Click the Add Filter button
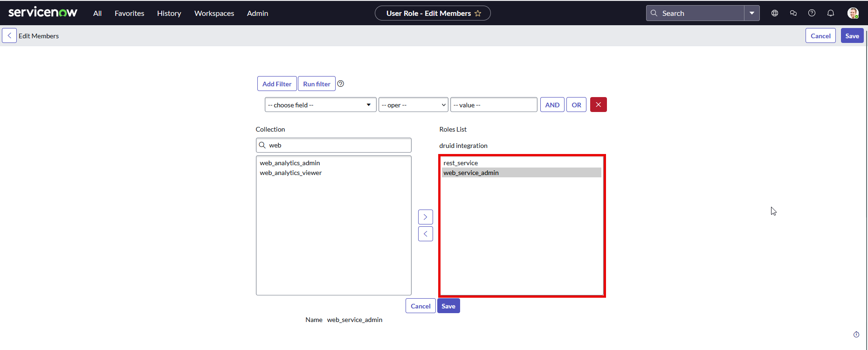This screenshot has height=350, width=868. [x=277, y=84]
